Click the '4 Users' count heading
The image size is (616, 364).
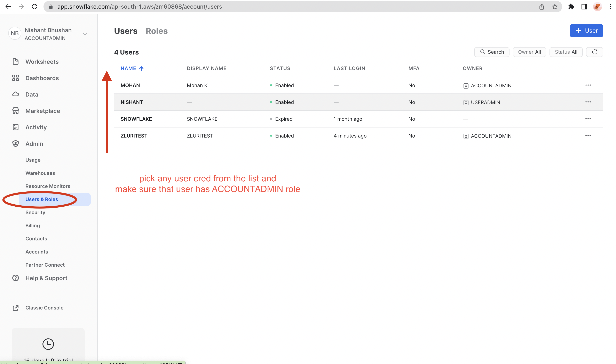click(126, 52)
